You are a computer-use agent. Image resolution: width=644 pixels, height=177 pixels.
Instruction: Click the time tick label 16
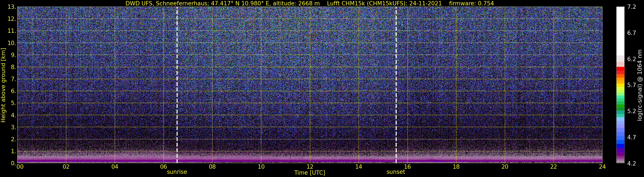point(407,167)
